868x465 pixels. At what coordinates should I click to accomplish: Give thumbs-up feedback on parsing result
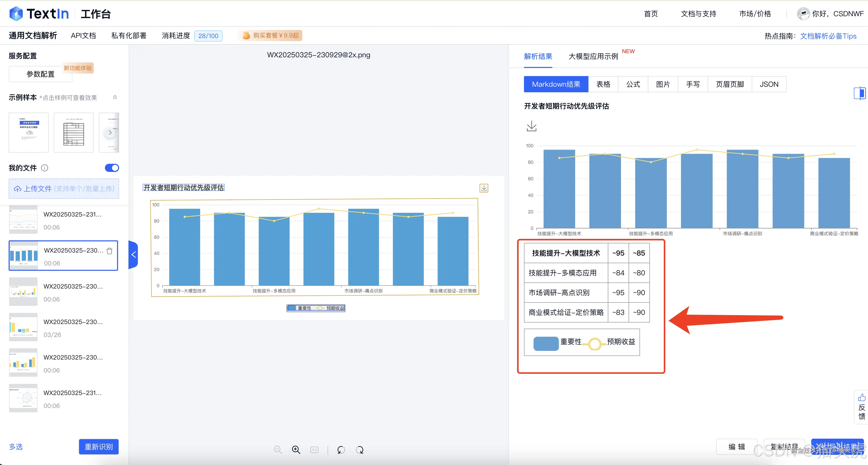862,398
